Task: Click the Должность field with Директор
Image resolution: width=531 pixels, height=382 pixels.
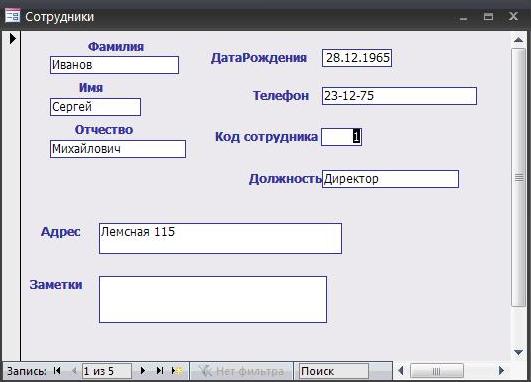Action: point(390,179)
